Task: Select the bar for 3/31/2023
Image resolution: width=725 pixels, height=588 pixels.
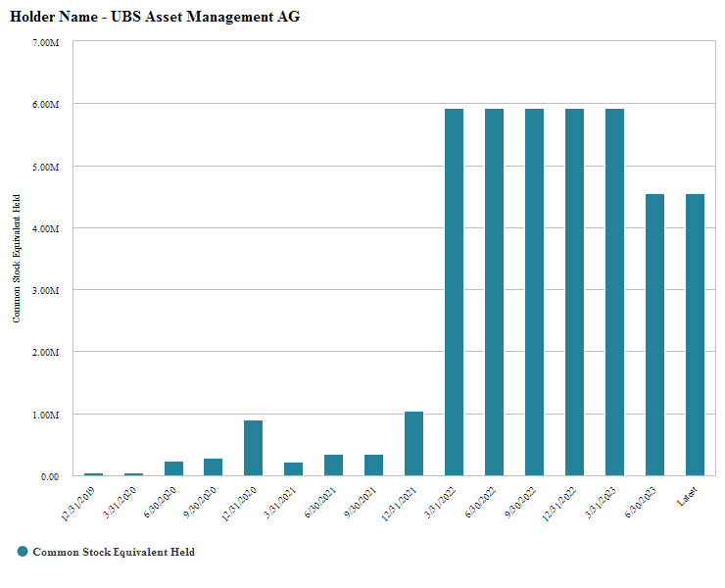Action: (615, 292)
